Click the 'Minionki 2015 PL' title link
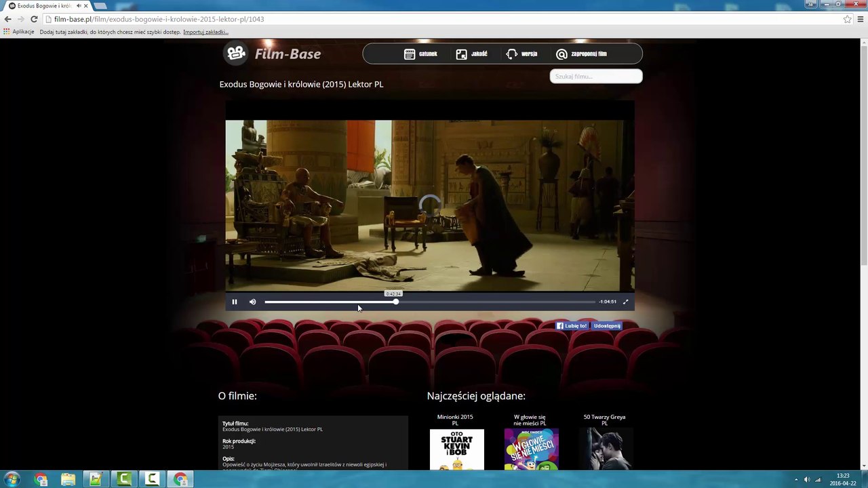The image size is (868, 488). coord(455,420)
